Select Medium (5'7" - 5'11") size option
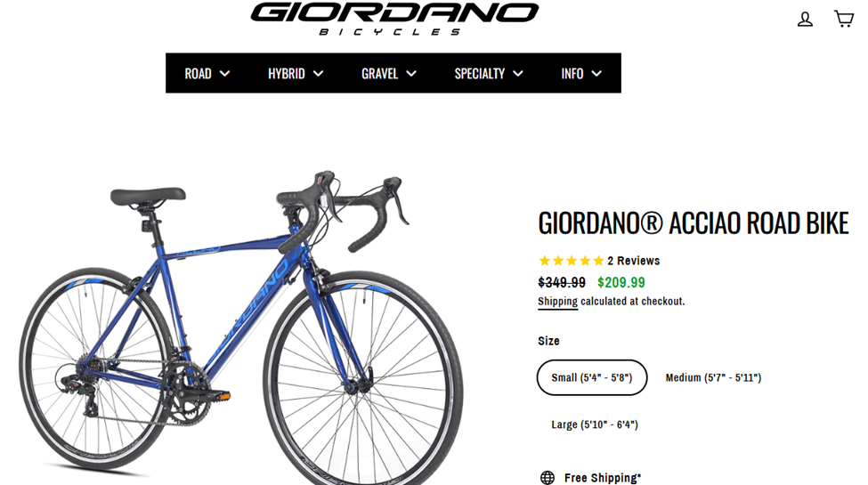Screen dimensions: 868x485 point(713,377)
